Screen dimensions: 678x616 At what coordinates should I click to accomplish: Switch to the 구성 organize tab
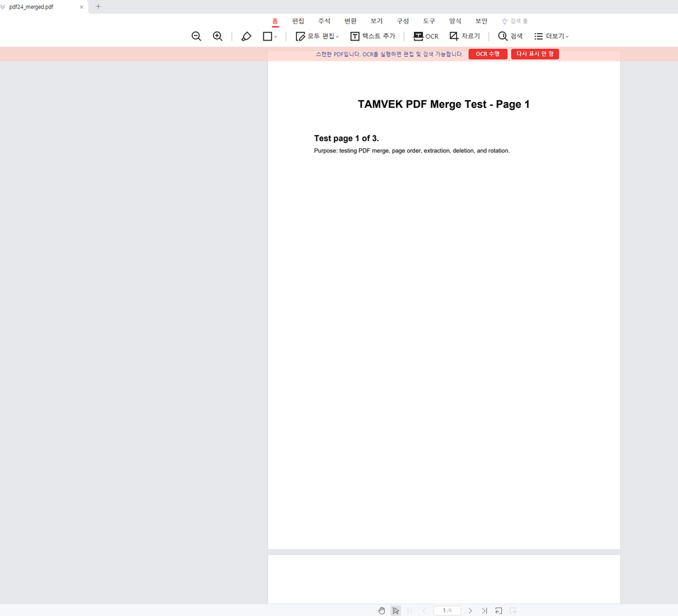[x=403, y=21]
